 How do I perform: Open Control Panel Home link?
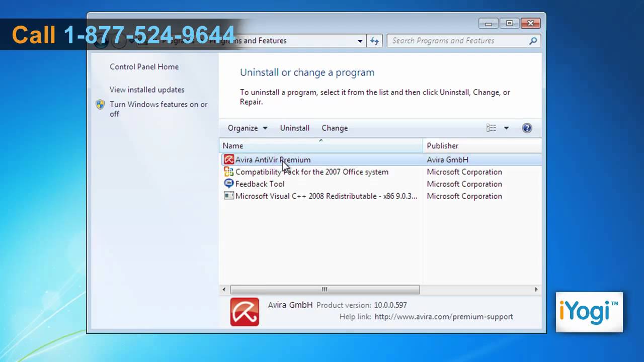[144, 66]
